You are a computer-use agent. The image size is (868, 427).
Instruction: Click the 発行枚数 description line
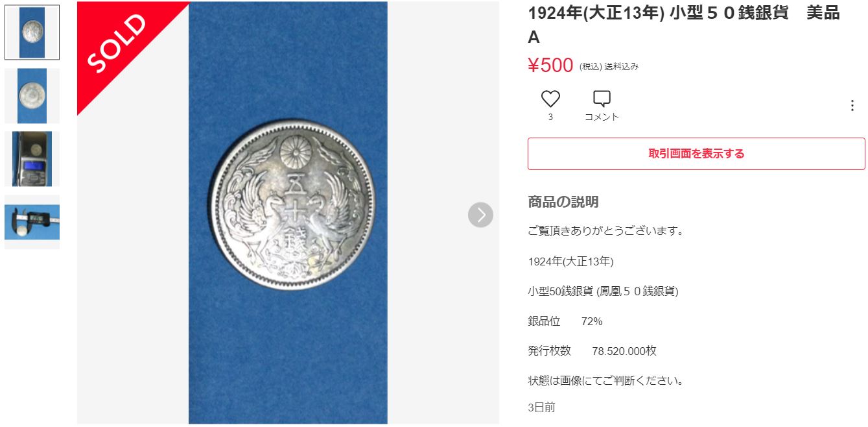pyautogui.click(x=592, y=351)
